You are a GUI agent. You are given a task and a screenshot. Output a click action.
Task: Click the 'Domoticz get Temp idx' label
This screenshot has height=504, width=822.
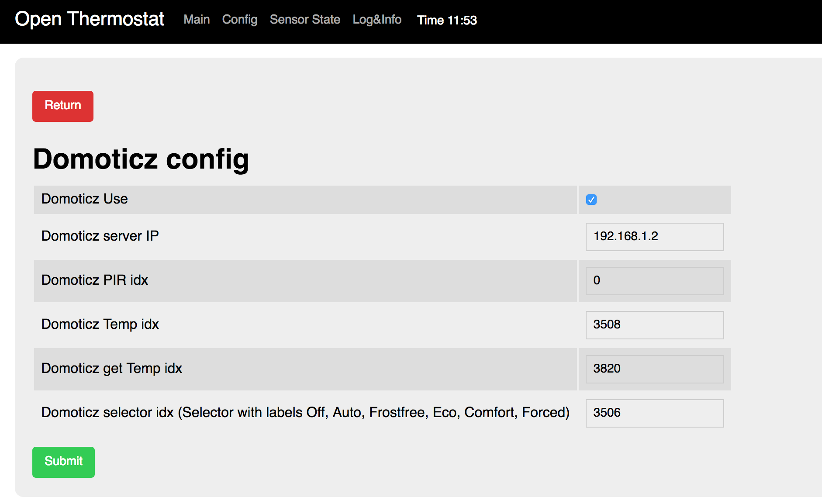[112, 369]
